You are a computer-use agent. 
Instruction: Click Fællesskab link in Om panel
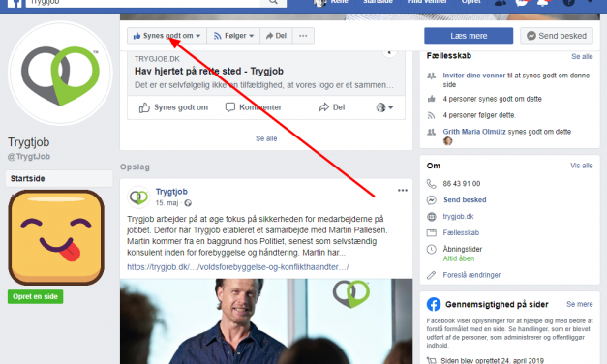[x=461, y=232]
